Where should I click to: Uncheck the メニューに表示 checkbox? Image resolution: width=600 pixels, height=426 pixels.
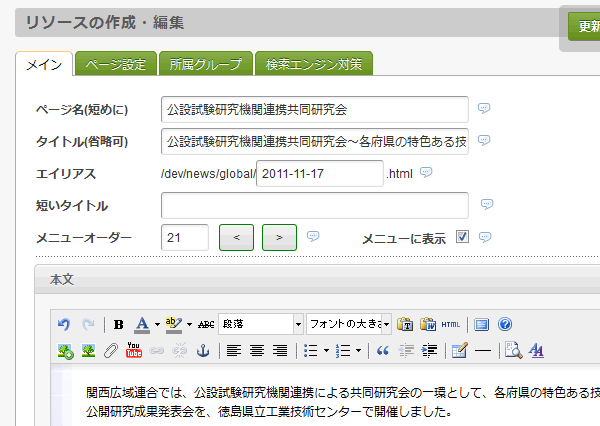click(462, 237)
